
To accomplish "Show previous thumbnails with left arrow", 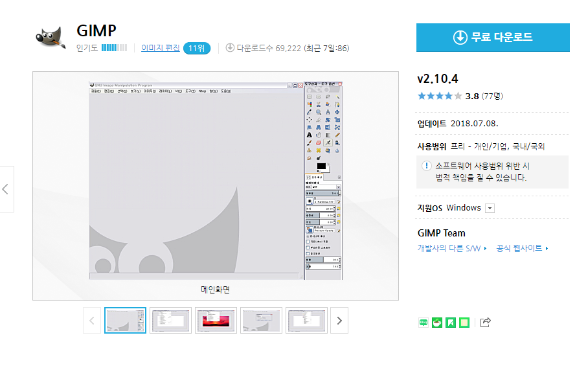I will point(92,321).
